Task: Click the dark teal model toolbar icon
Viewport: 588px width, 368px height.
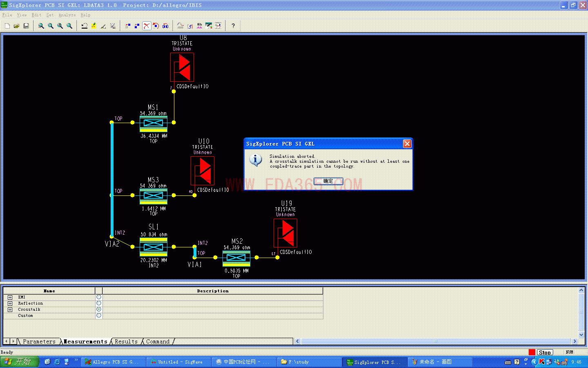Action: coord(209,26)
